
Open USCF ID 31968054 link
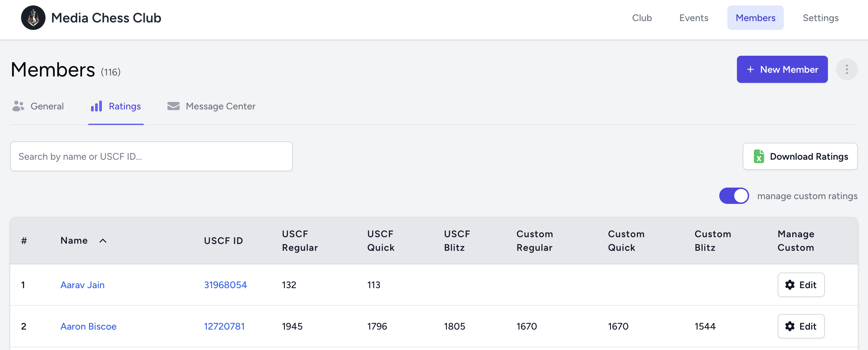click(x=225, y=285)
